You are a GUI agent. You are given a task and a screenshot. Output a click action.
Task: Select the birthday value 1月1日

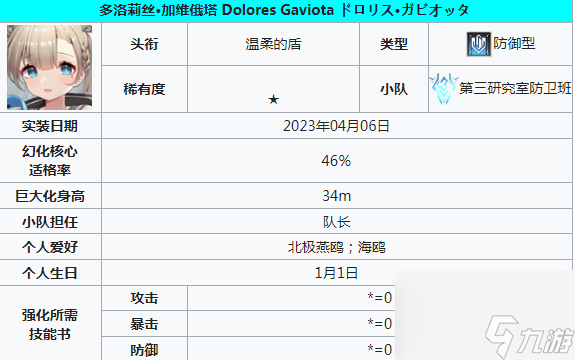(336, 273)
